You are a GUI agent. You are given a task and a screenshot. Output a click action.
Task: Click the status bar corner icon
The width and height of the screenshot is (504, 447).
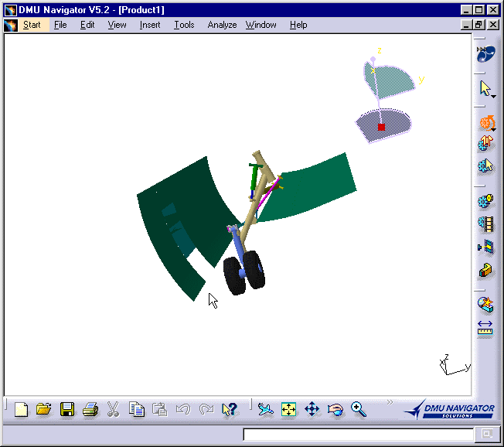pos(487,434)
